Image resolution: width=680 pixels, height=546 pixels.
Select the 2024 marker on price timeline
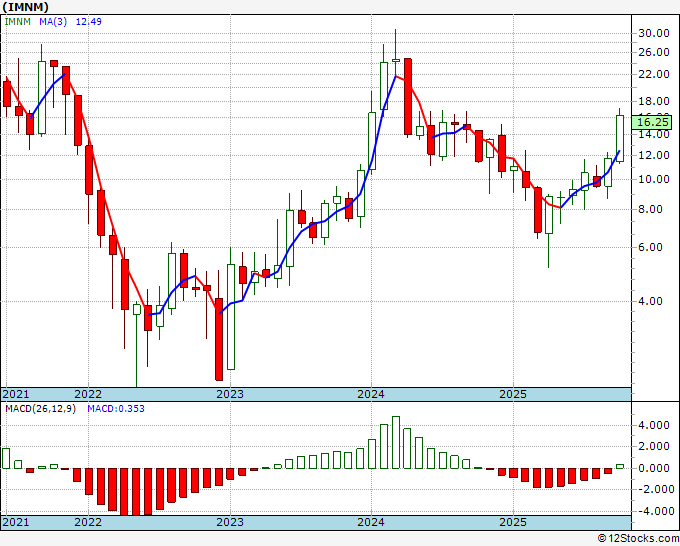(x=371, y=394)
